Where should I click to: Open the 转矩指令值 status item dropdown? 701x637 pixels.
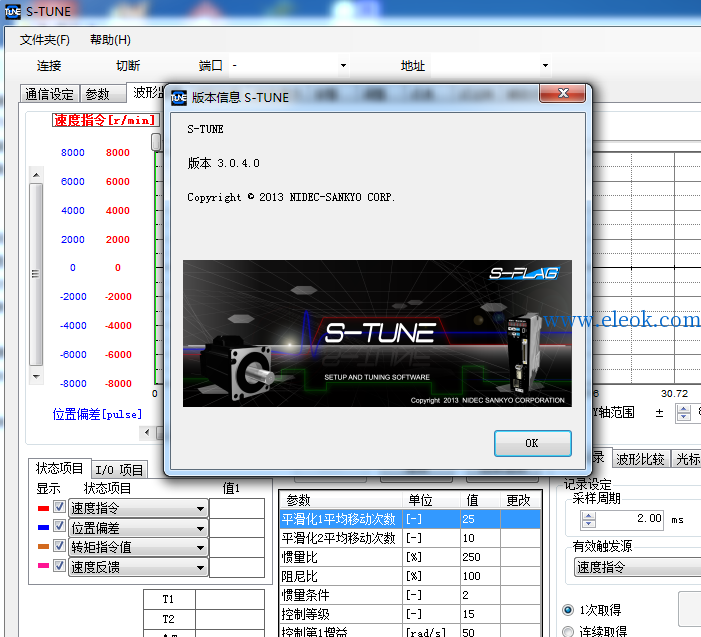click(138, 547)
